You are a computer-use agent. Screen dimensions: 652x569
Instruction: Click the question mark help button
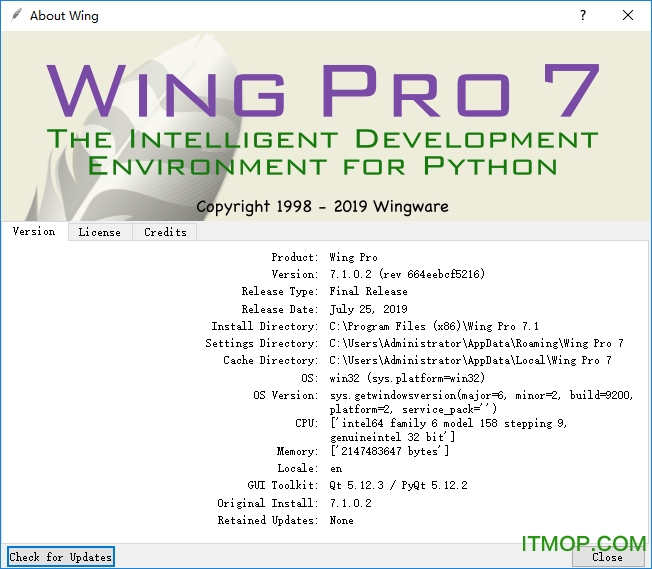click(x=583, y=15)
